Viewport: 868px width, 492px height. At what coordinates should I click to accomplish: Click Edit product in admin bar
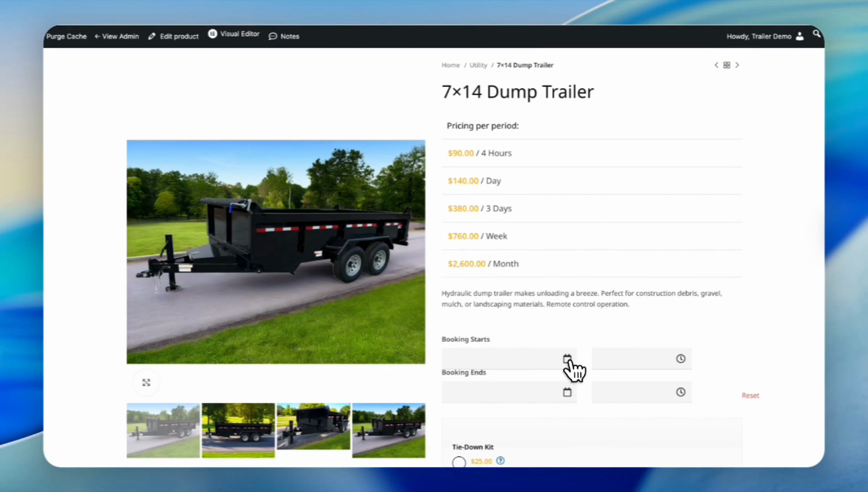coord(174,36)
